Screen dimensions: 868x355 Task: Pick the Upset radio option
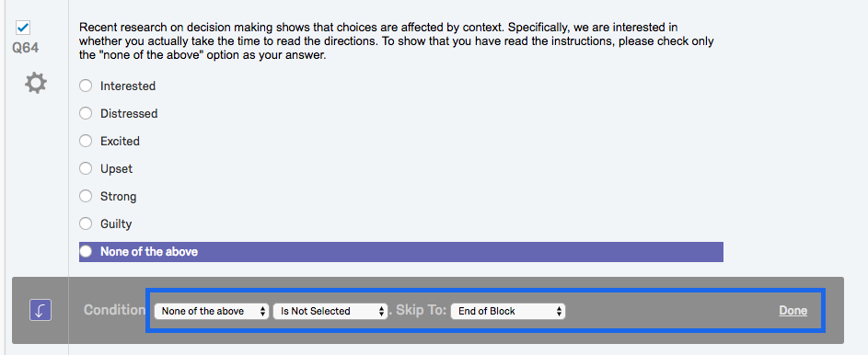pos(86,168)
